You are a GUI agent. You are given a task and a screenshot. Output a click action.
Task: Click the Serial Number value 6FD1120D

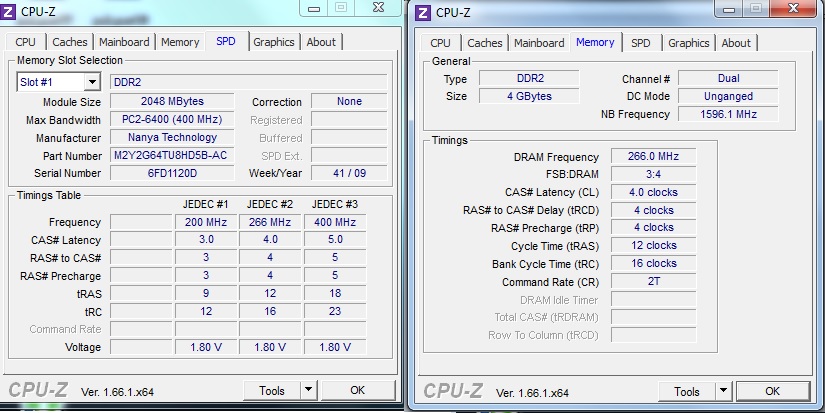coord(172,173)
